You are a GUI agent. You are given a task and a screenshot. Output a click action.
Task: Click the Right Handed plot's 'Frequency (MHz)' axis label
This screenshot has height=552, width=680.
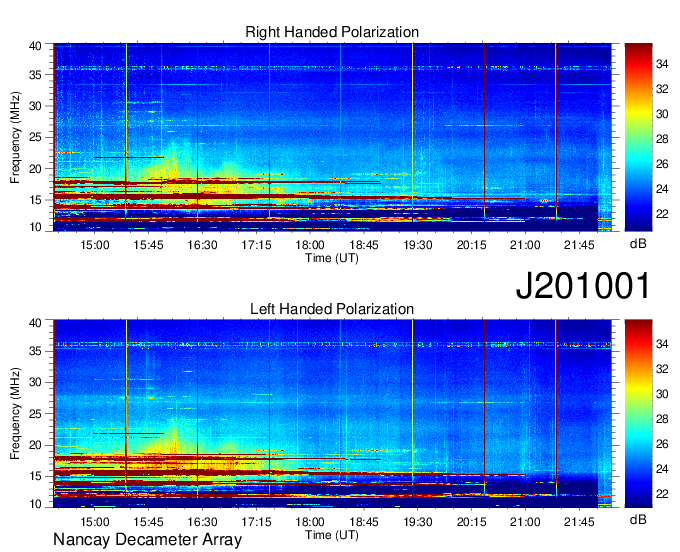click(x=15, y=137)
